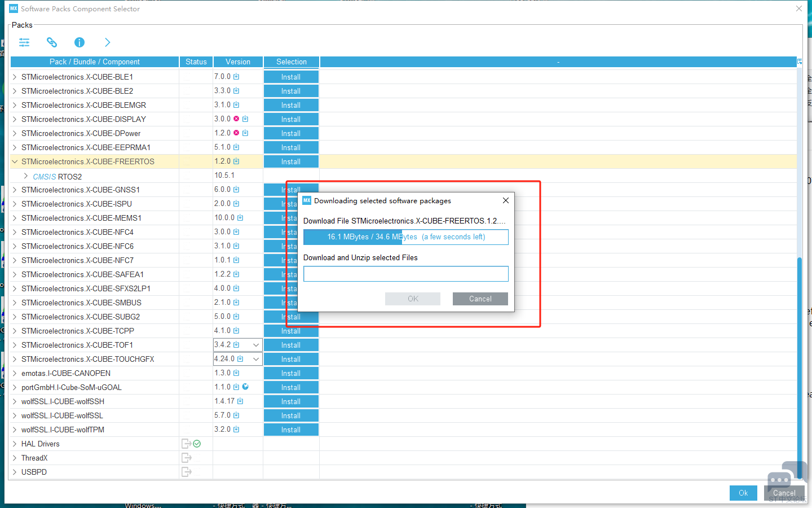Open the filter settings icon in Packs toolbar

pos(24,42)
